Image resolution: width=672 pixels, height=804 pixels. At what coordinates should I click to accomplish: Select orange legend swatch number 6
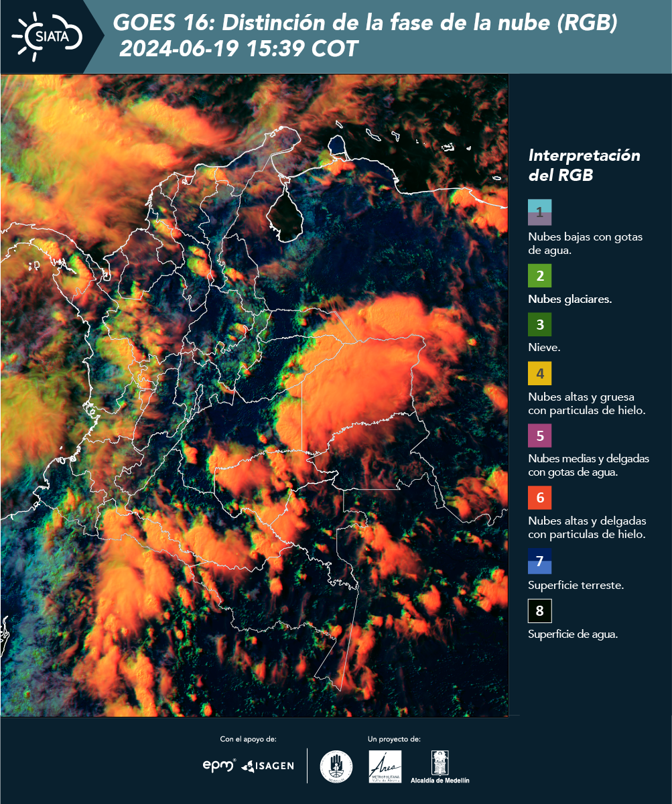540,498
